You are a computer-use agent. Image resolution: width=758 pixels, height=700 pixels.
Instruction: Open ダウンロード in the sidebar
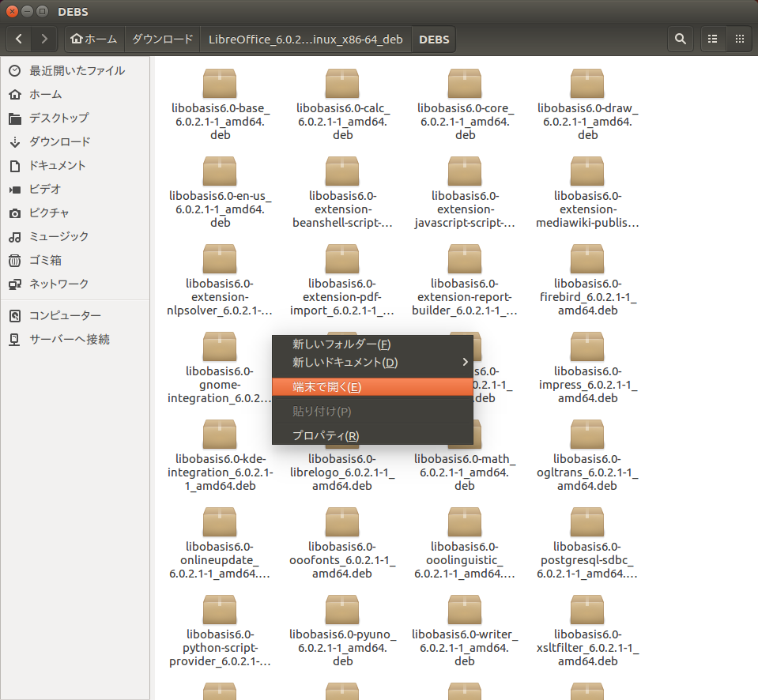click(x=75, y=141)
